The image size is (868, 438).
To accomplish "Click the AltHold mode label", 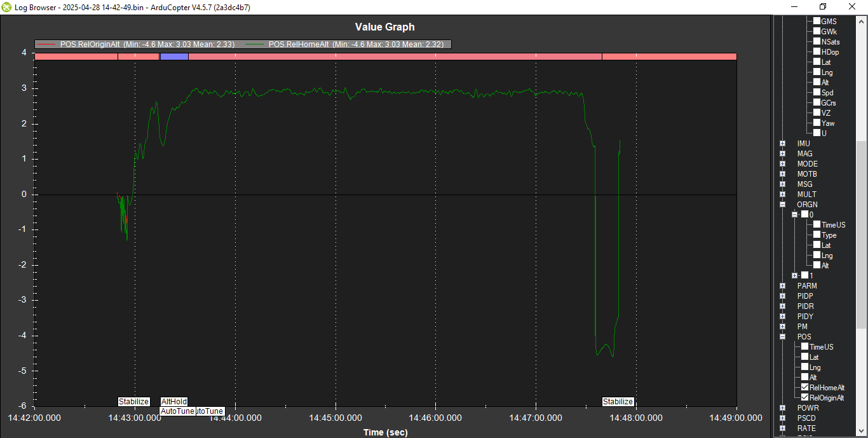I will pyautogui.click(x=174, y=402).
